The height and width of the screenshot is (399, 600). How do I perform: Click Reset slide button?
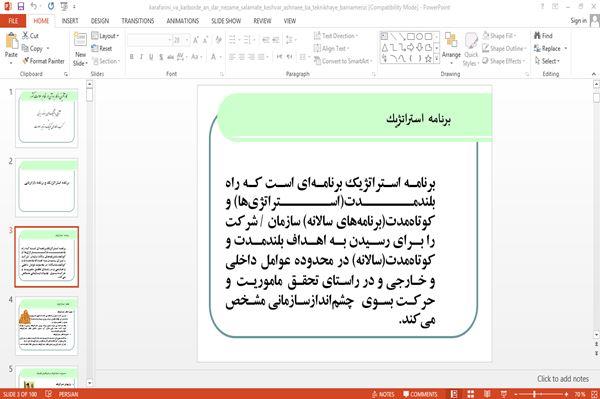pyautogui.click(x=102, y=48)
